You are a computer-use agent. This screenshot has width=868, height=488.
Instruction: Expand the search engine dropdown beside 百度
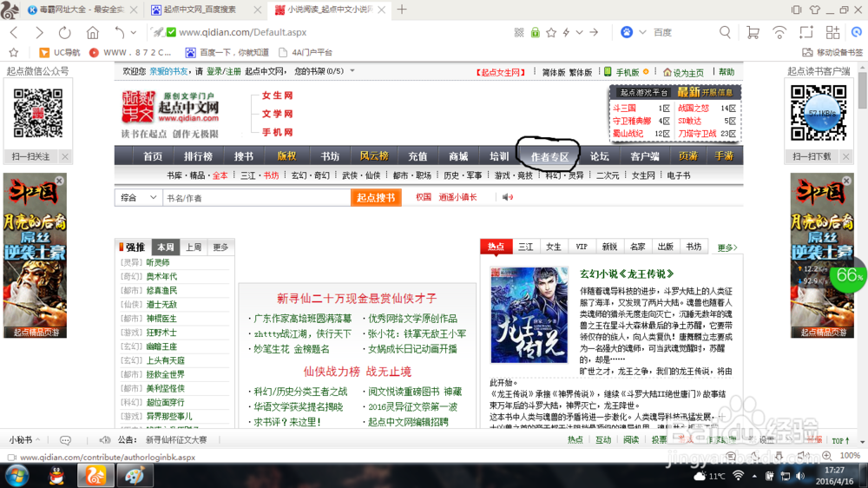tap(642, 32)
